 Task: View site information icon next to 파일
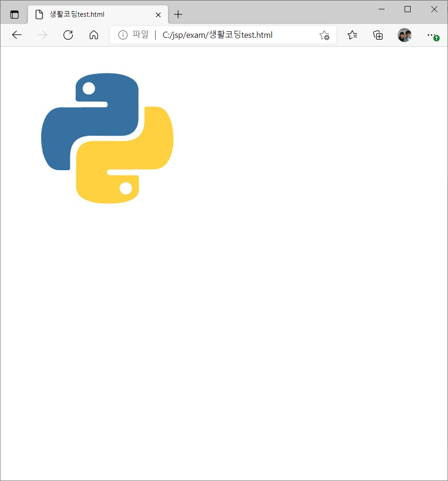click(123, 35)
